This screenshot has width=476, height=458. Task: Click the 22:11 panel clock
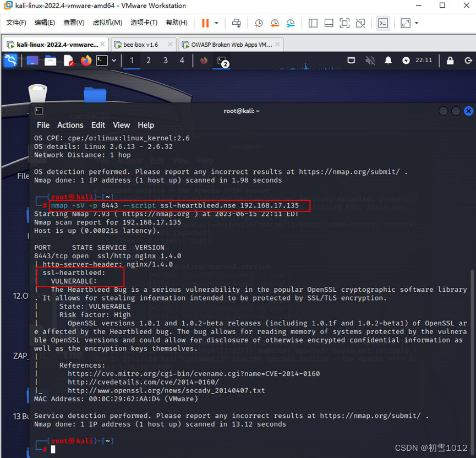click(424, 61)
